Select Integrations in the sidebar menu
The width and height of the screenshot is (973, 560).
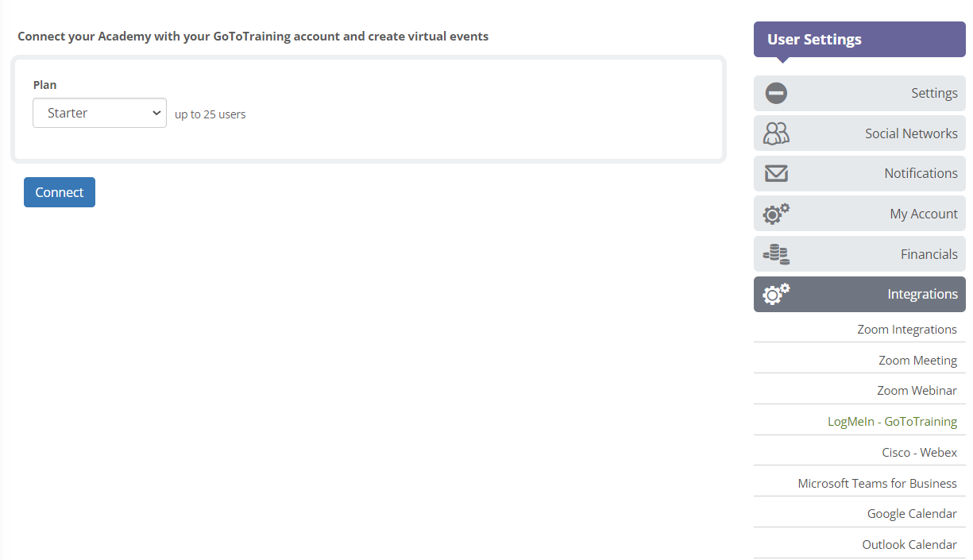point(922,294)
